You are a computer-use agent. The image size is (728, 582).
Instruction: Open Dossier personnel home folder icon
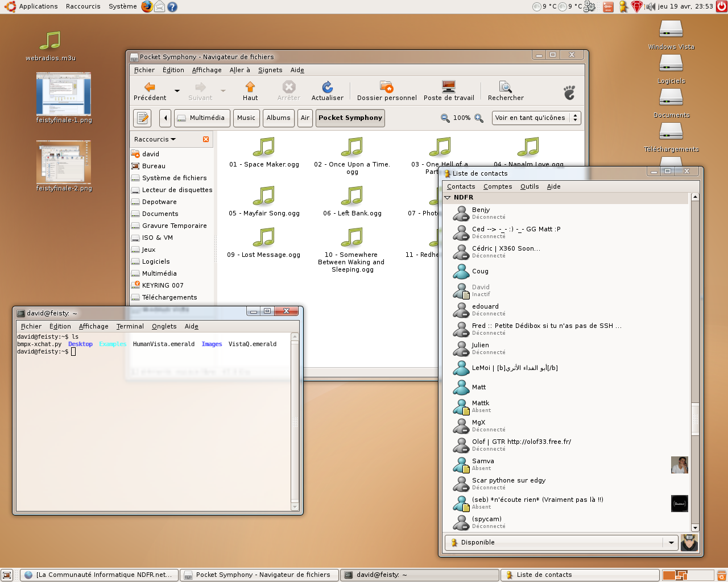(386, 87)
